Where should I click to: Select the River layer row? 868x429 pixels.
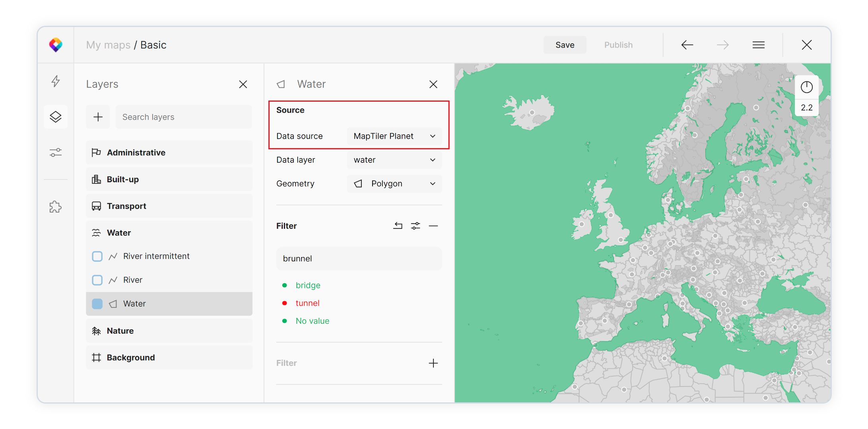tap(169, 280)
